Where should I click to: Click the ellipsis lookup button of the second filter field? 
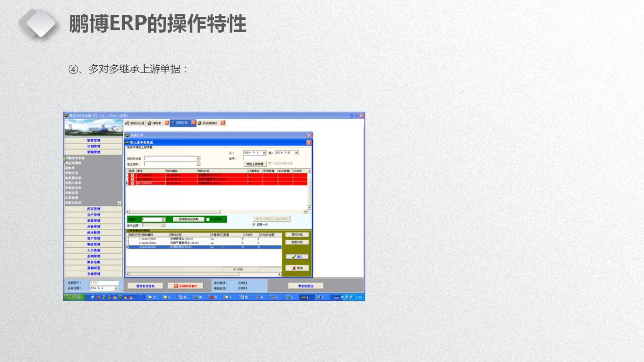point(198,164)
